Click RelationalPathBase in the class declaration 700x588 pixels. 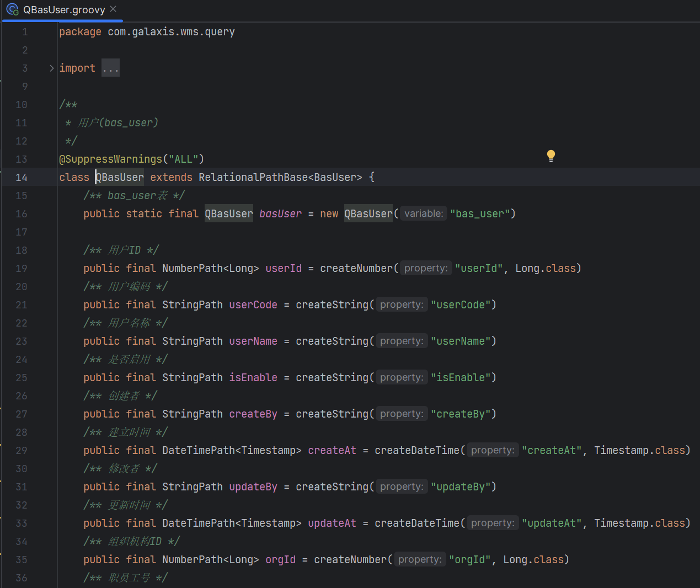[x=253, y=177]
